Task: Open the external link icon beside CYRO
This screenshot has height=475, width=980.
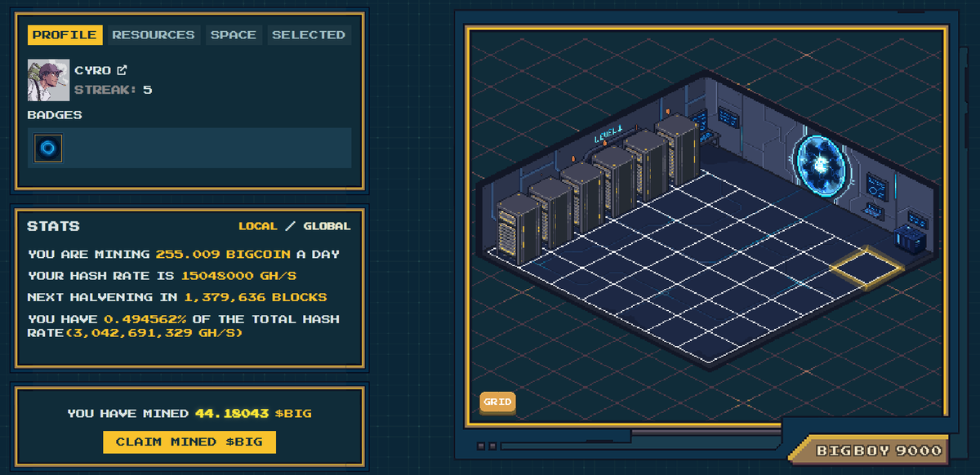Action: point(122,70)
